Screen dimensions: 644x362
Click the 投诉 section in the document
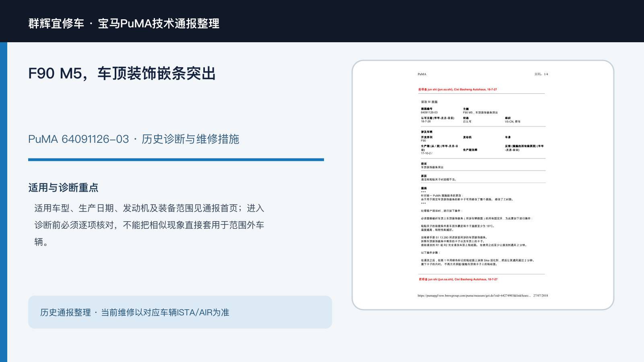click(x=432, y=165)
